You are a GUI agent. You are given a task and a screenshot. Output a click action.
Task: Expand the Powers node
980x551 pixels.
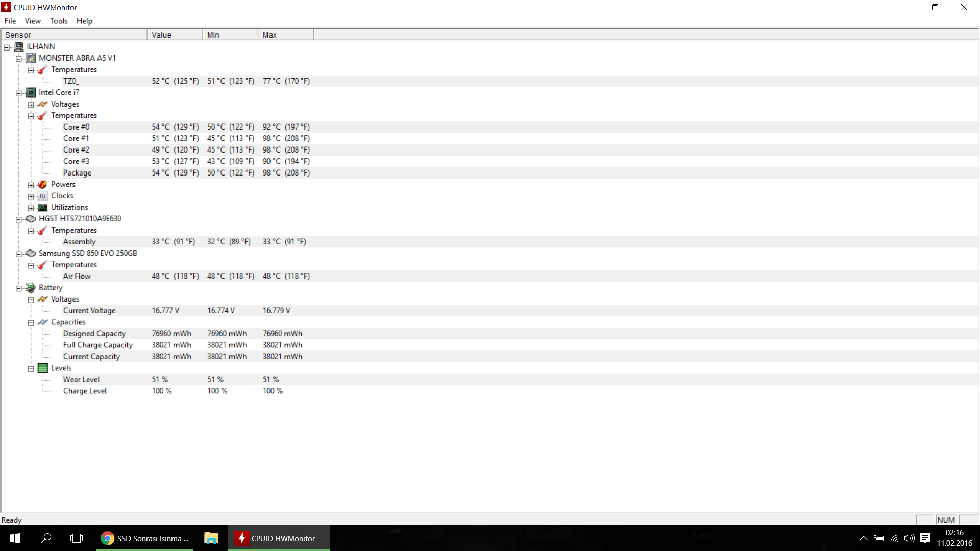pos(31,185)
